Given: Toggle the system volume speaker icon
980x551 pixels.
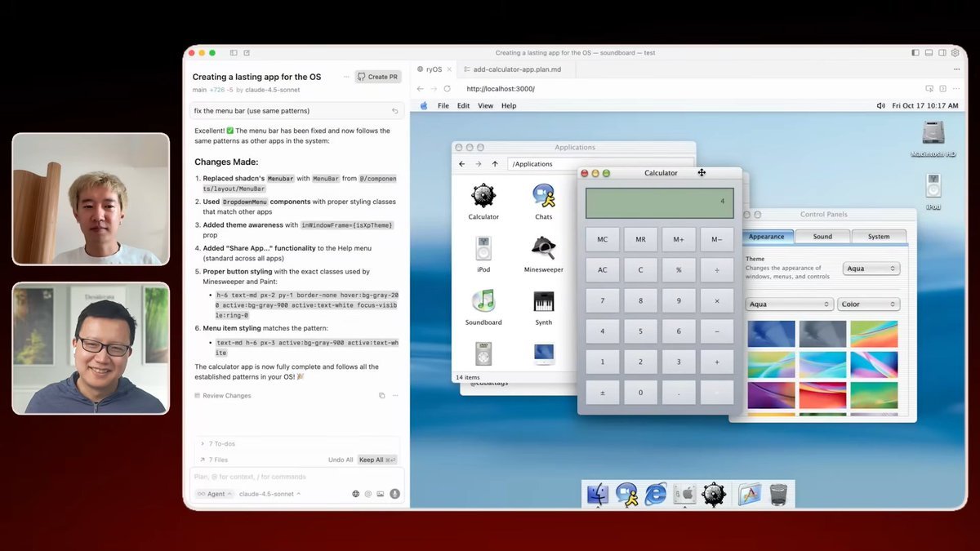Looking at the screenshot, I should [880, 106].
